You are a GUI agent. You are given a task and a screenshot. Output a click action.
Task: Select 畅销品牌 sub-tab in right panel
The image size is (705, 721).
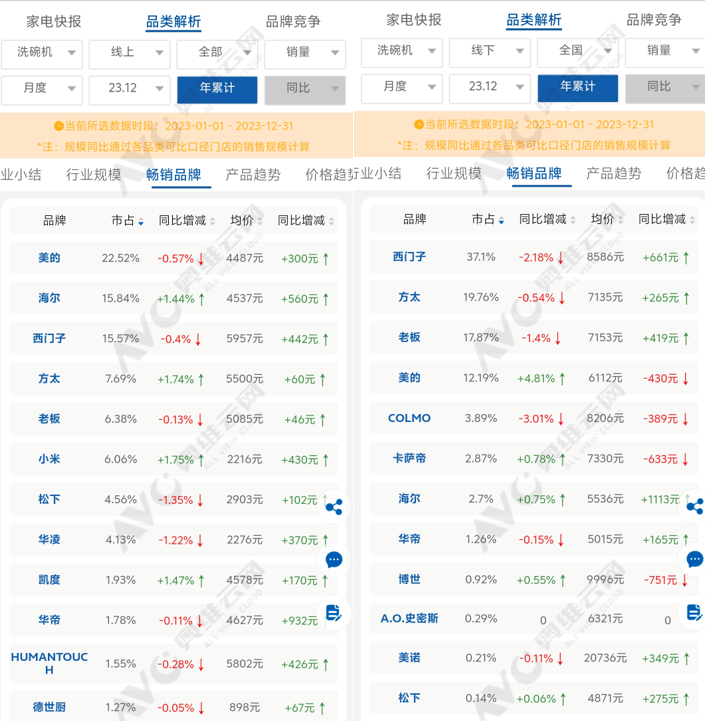coord(534,173)
